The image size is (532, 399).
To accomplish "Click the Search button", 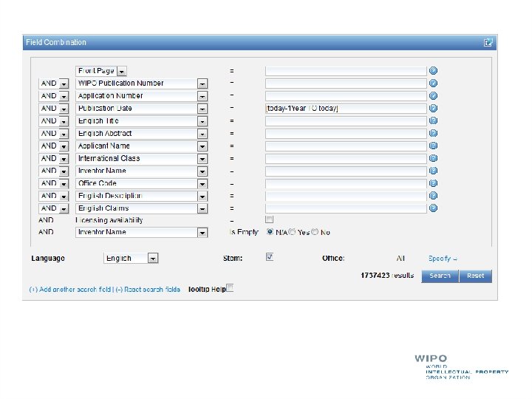I will (440, 276).
